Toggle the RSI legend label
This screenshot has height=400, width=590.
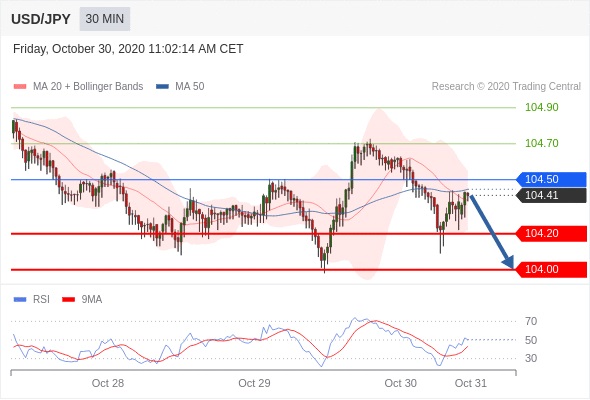click(x=41, y=300)
